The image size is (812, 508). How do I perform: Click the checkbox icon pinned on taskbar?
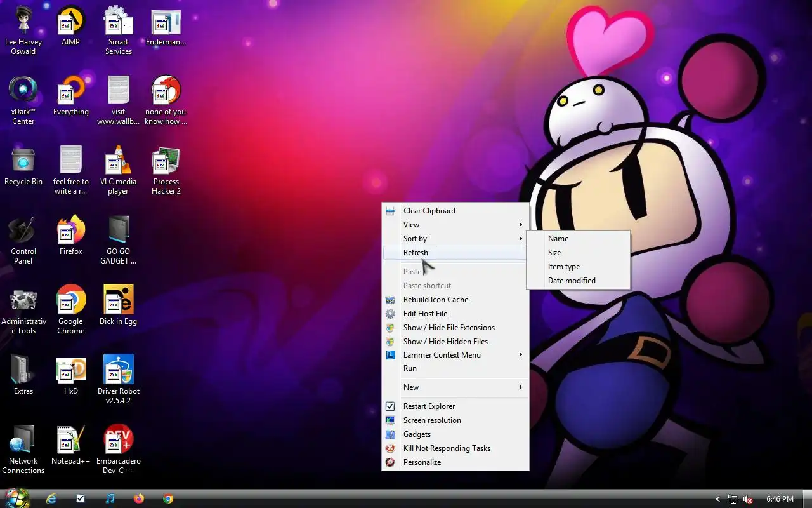click(x=81, y=498)
